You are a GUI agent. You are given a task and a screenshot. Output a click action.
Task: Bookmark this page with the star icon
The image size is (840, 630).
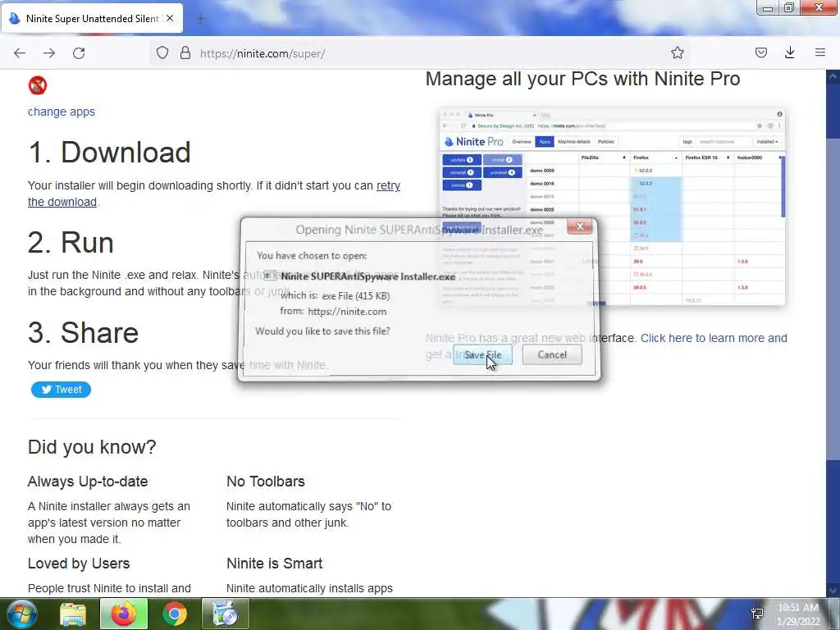coord(677,52)
